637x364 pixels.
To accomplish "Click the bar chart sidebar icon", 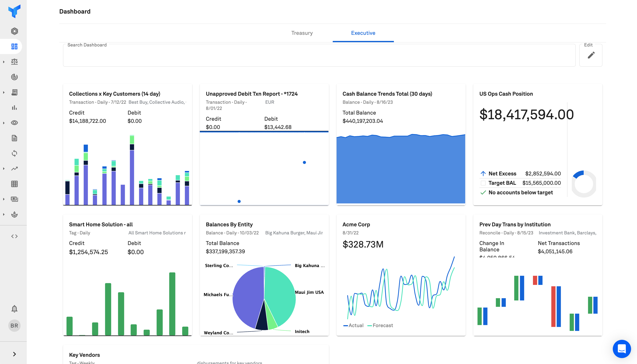I will [14, 108].
